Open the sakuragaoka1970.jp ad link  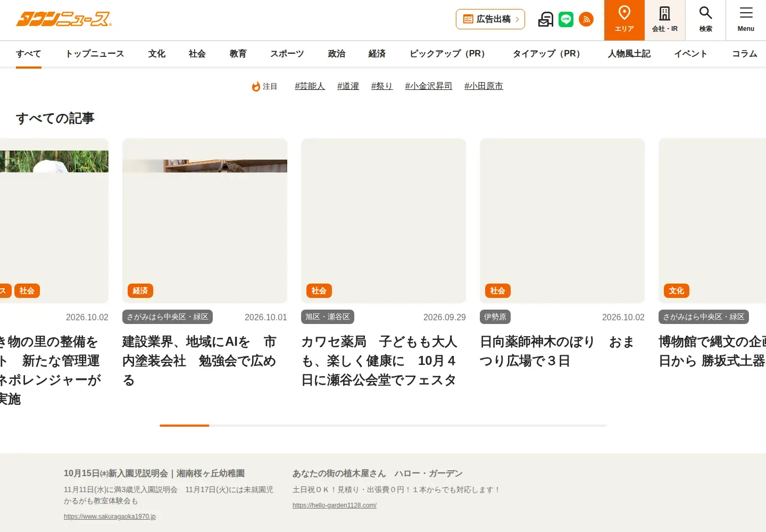pos(110,517)
